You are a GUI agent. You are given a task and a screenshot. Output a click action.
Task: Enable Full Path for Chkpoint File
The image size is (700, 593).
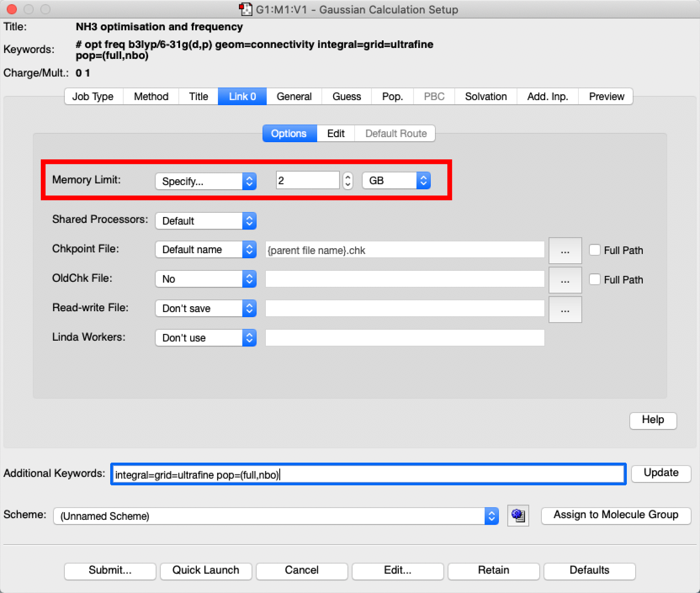pos(594,250)
